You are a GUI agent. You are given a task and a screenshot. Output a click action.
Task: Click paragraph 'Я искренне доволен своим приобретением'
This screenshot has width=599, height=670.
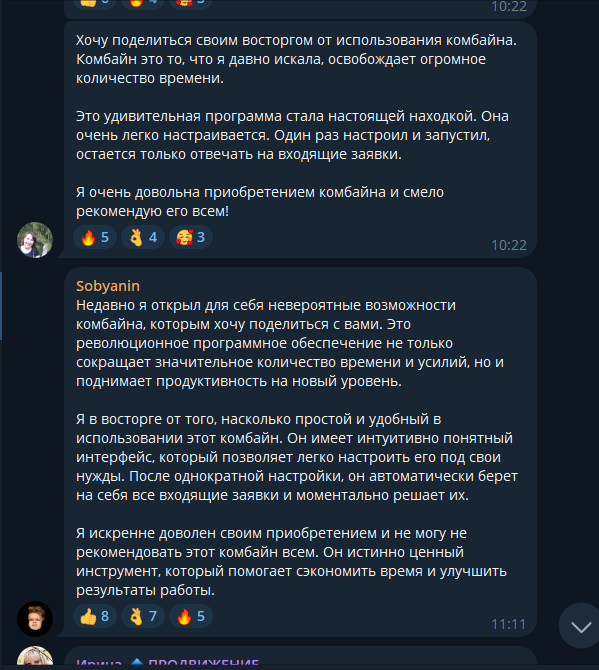pos(291,561)
